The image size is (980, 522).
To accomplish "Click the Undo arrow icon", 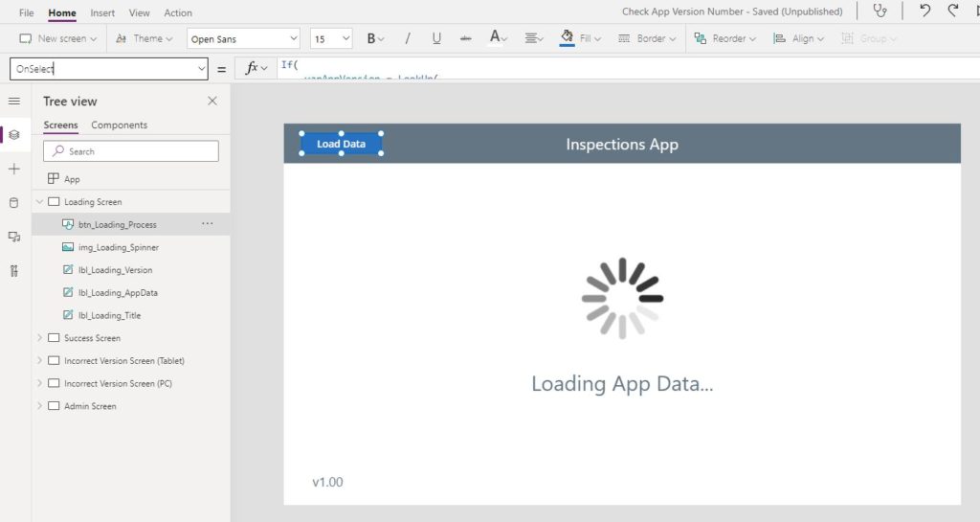I will pos(925,11).
